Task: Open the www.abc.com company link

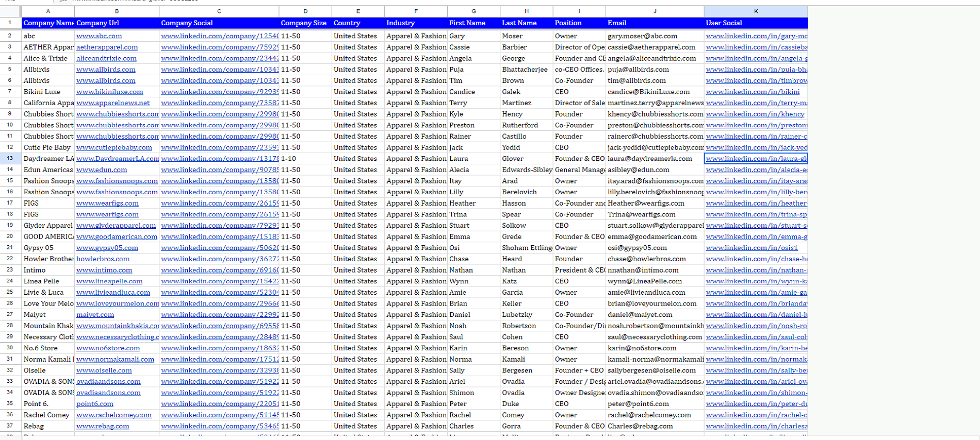Action: pos(99,36)
